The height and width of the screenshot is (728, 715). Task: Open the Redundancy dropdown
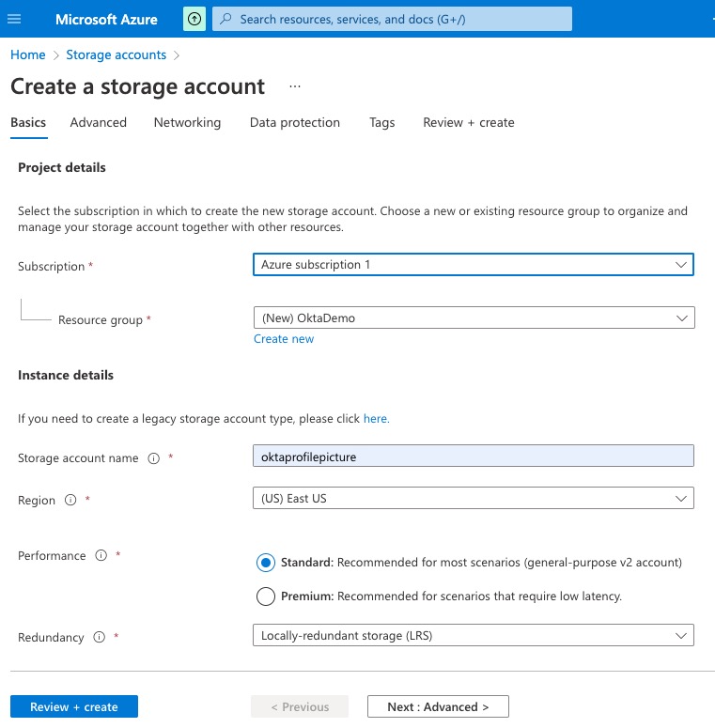click(473, 636)
